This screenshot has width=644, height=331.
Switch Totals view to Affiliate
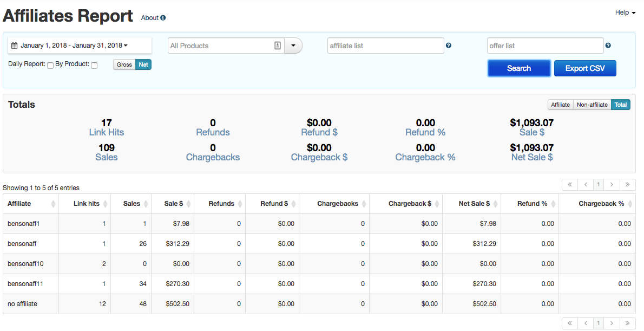[x=560, y=105]
